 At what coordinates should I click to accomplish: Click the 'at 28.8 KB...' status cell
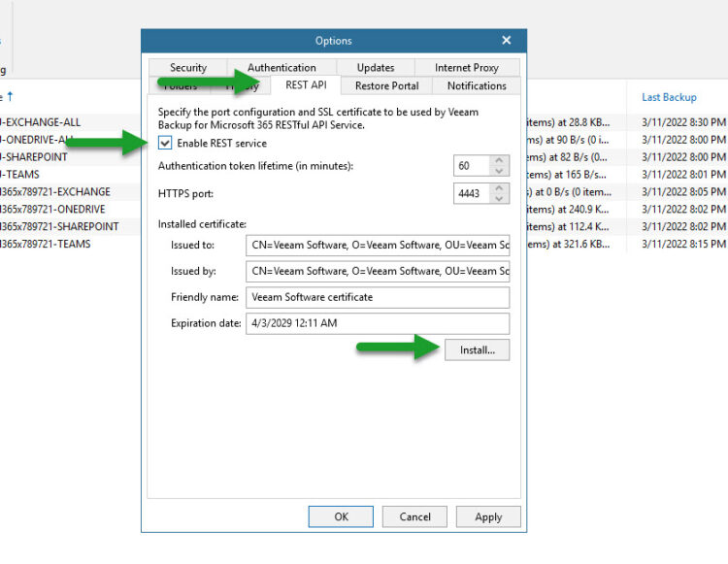pos(569,122)
